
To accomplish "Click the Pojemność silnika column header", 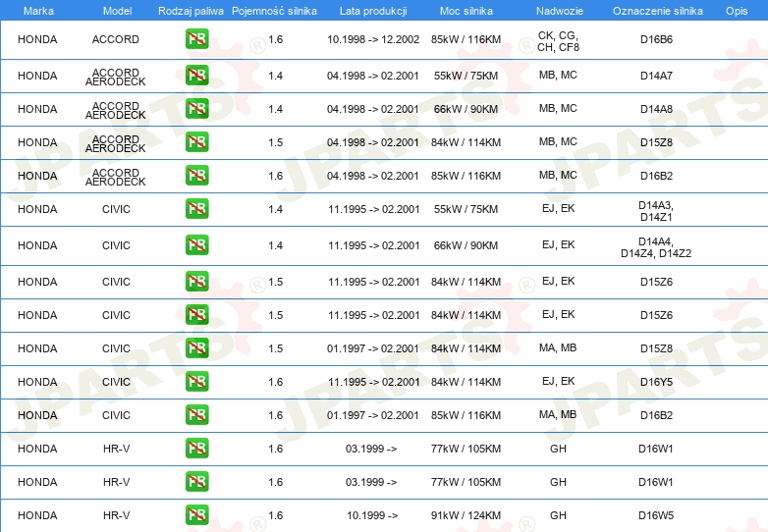I will click(274, 11).
